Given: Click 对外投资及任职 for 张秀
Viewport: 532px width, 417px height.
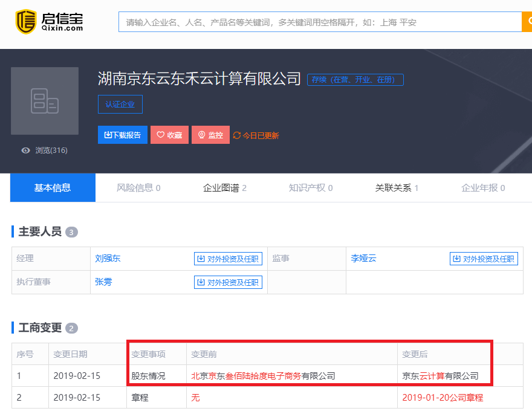Looking at the screenshot, I should (229, 282).
